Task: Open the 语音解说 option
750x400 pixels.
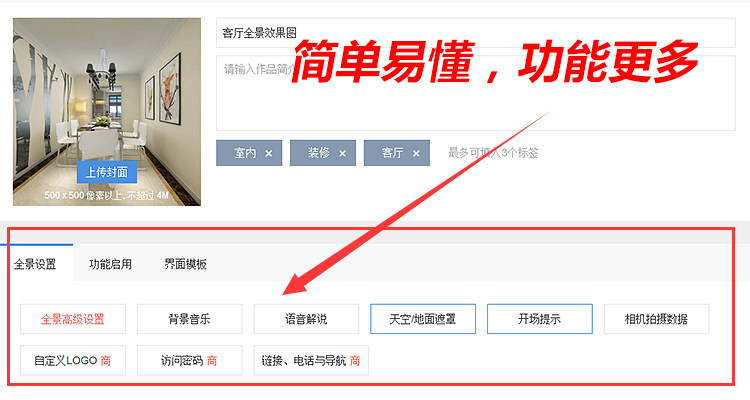Action: pos(306,319)
